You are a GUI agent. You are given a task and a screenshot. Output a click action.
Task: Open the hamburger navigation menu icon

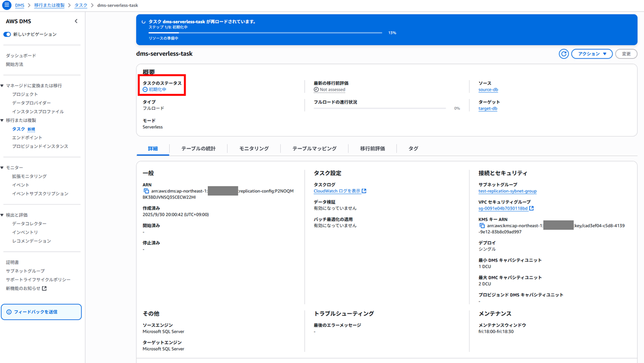point(7,5)
